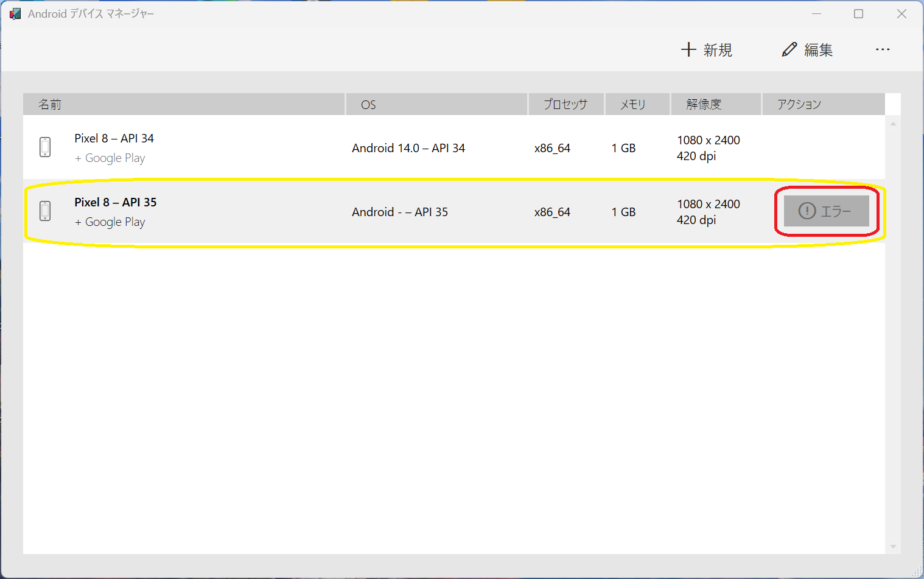Click the 1 GB memory cell of API 35 row

tap(623, 212)
